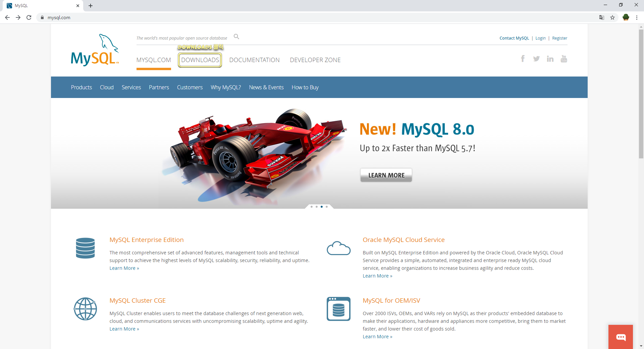Open the Customers menu item
644x349 pixels.
(x=190, y=87)
